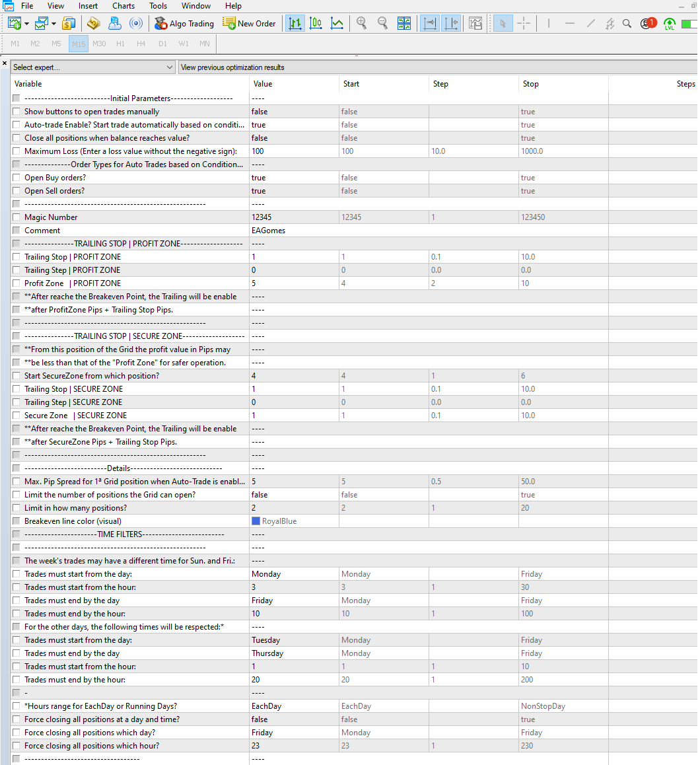Open the Profiles icon in the toolbar
This screenshot has width=700, height=765.
point(42,23)
